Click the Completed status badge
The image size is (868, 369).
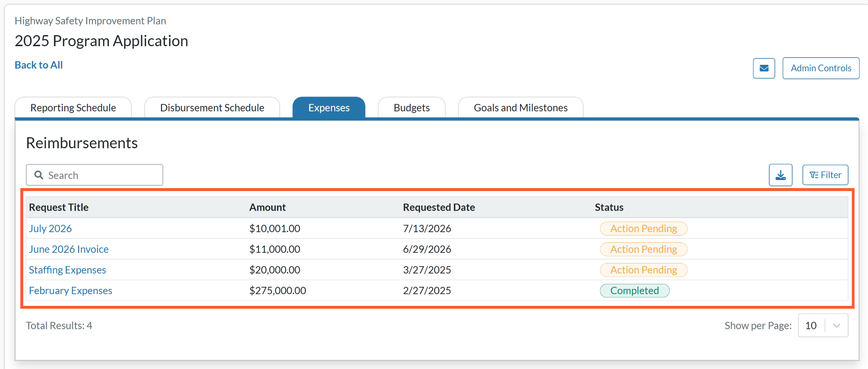tap(634, 291)
